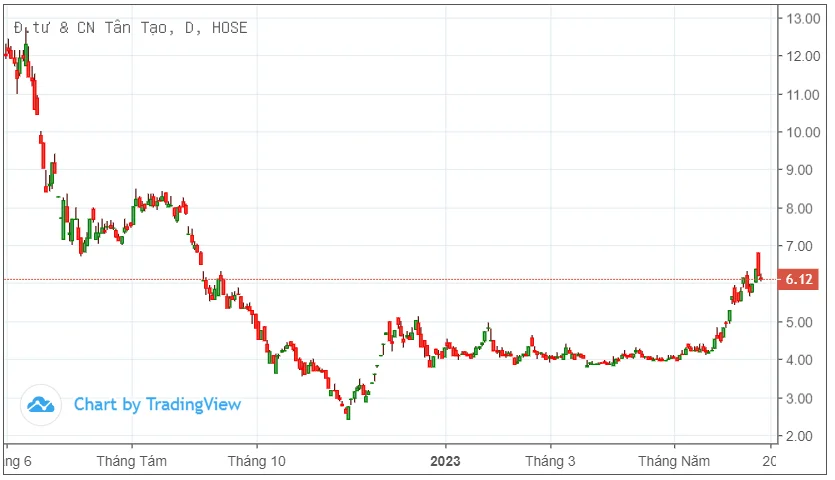
Task: Click the 10.00 price axis label
Action: 803,132
